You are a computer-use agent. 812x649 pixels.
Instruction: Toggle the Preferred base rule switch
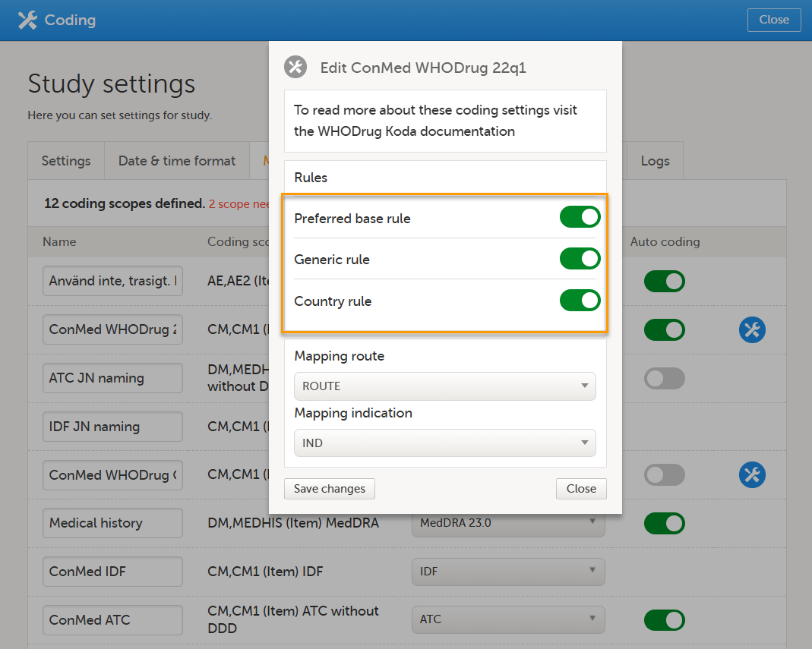[x=580, y=218]
